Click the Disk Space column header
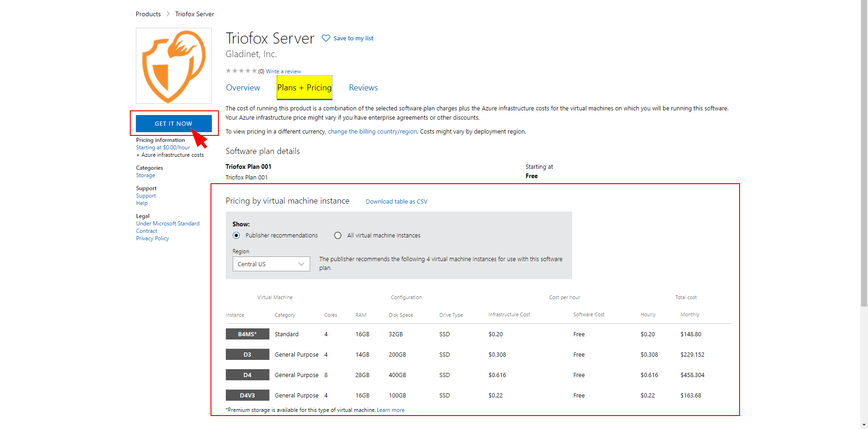 [401, 315]
